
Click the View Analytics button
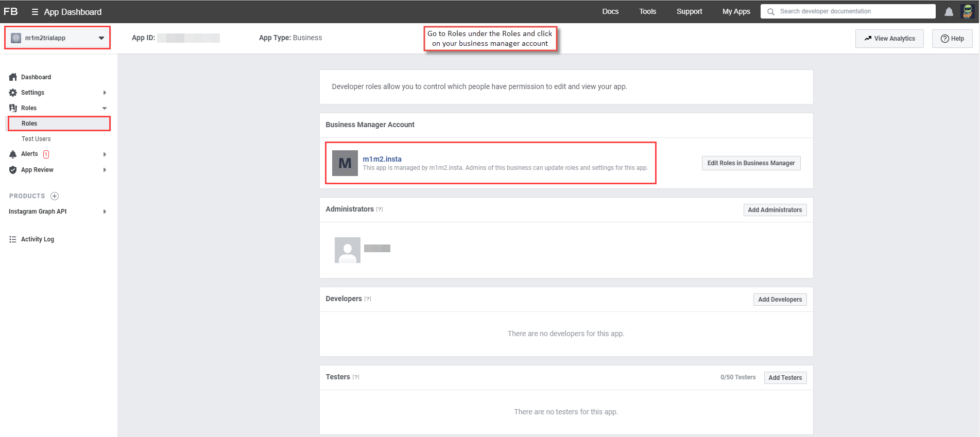coord(889,39)
